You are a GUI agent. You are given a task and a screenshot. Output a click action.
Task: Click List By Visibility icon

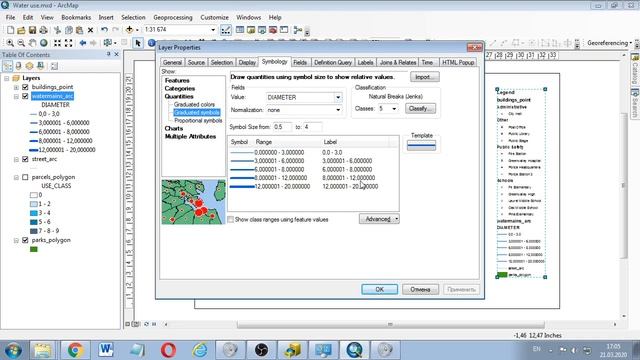coord(29,66)
